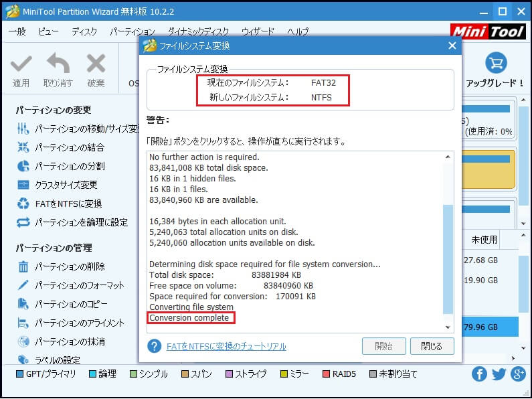Click the ミラー legend entry
532x399 pixels.
click(294, 374)
